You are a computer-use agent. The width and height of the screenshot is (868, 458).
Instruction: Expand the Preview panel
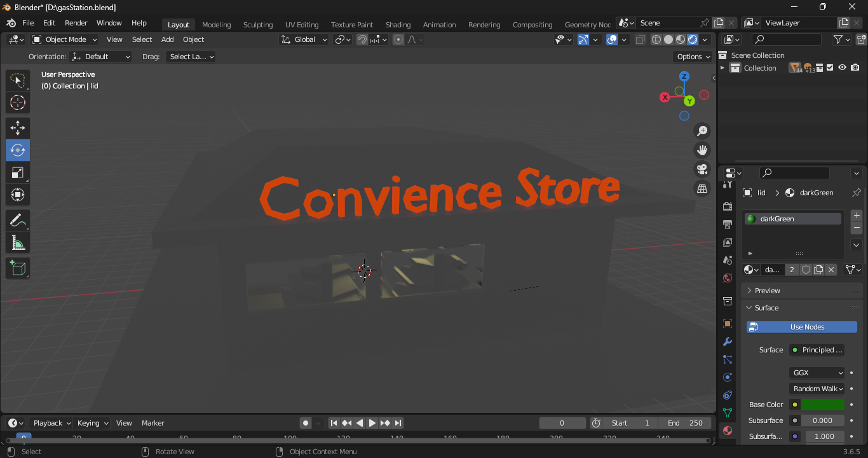coord(768,291)
